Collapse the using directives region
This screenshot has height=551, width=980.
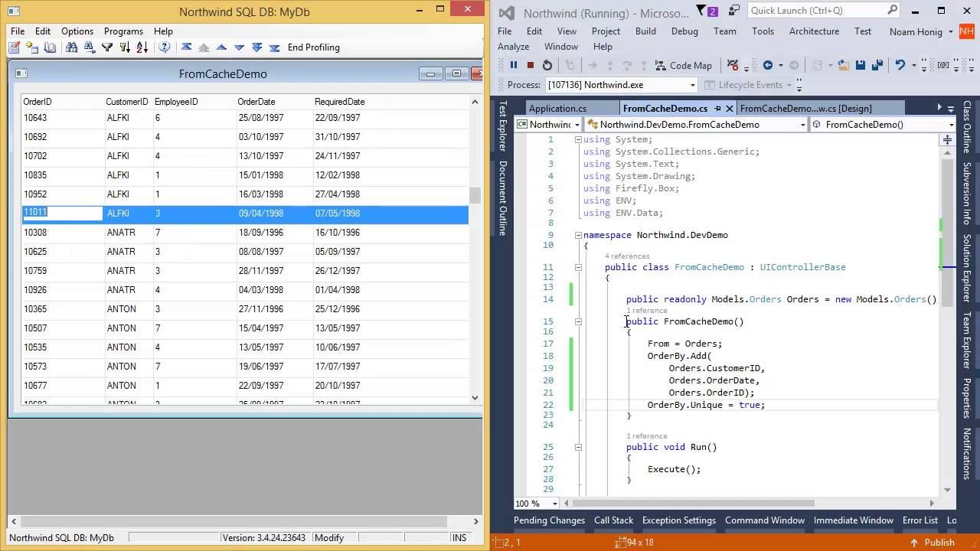coord(578,140)
